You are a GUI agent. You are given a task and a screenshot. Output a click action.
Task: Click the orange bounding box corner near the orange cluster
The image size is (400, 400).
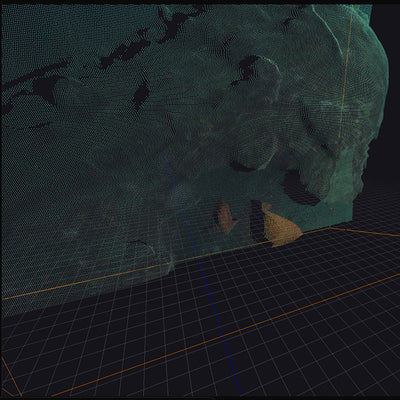[x=330, y=227]
